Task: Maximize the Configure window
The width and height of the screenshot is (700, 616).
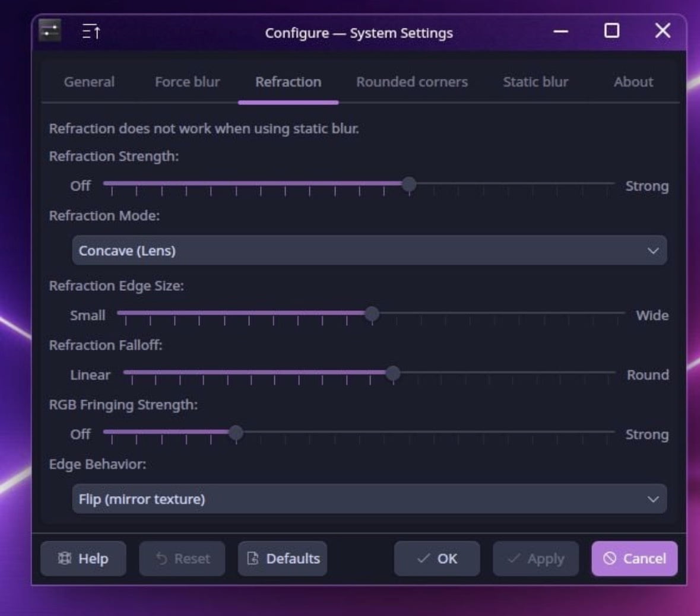Action: tap(612, 31)
